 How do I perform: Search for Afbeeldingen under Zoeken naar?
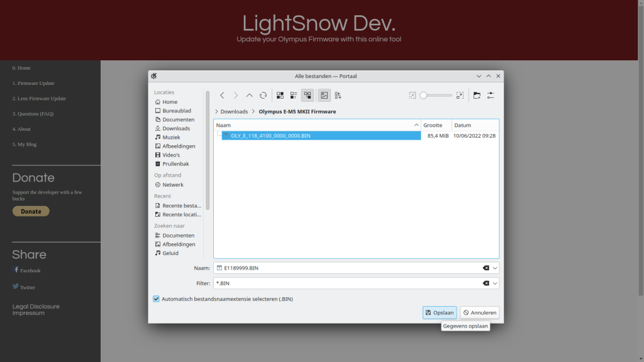[178, 244]
